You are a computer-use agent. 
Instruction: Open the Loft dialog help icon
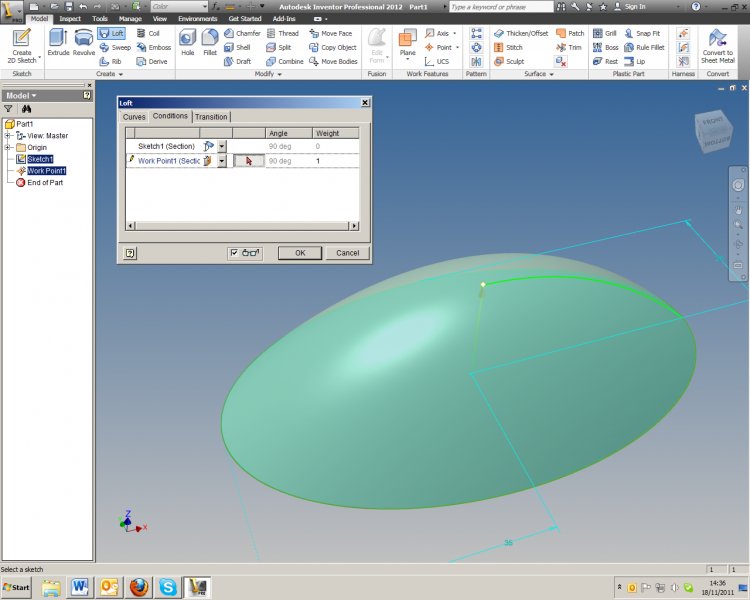coord(130,253)
